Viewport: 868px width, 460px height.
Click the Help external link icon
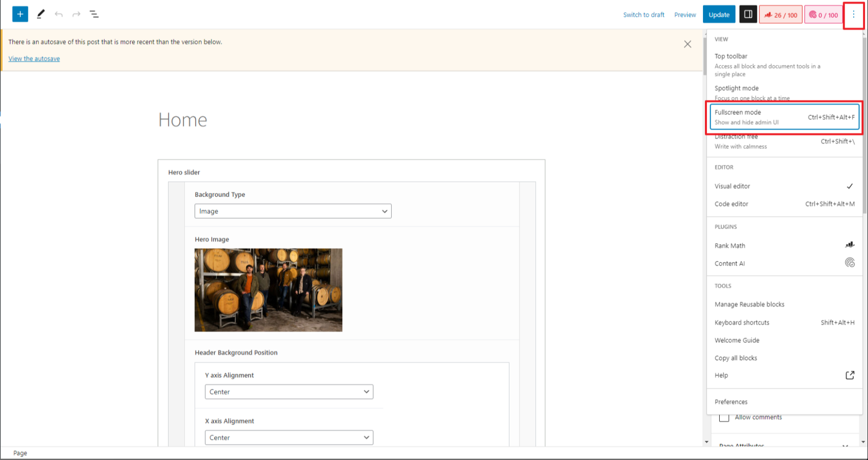pyautogui.click(x=850, y=375)
